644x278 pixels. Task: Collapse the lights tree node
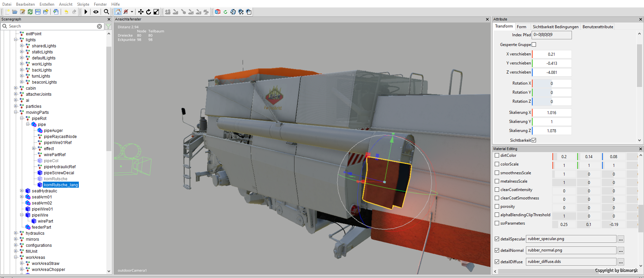pyautogui.click(x=16, y=40)
